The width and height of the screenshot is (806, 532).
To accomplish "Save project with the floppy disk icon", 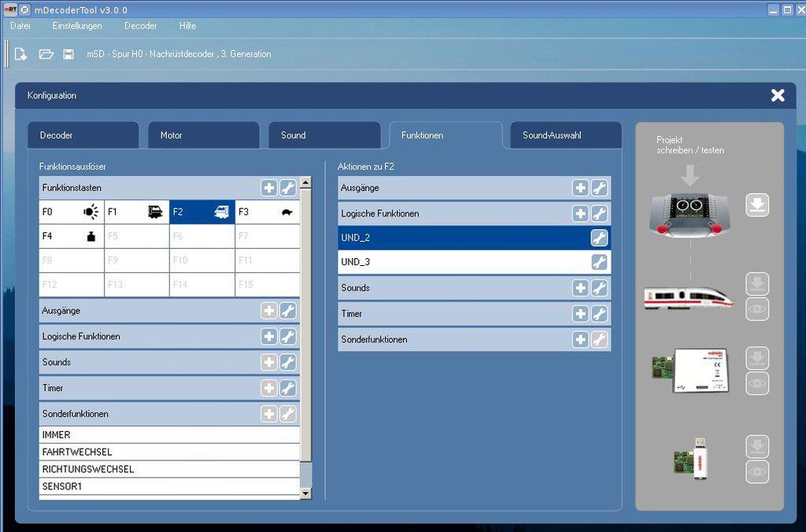I will 68,54.
